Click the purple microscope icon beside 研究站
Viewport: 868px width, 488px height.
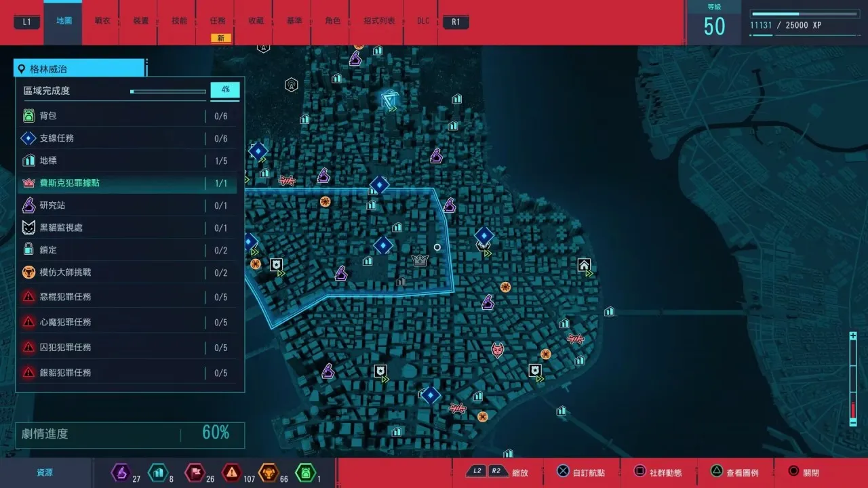pyautogui.click(x=28, y=205)
